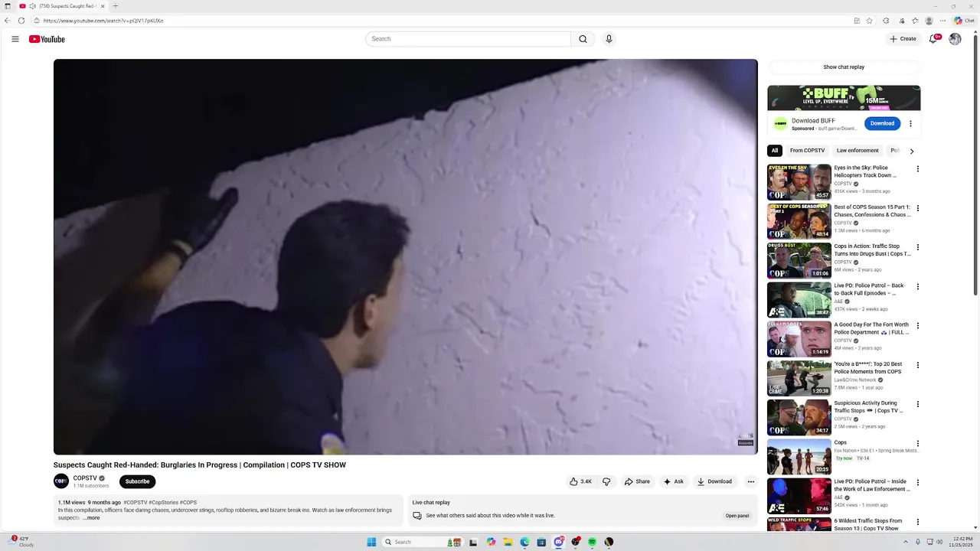980x551 pixels.
Task: Open options for Cops in Action video
Action: (x=918, y=247)
